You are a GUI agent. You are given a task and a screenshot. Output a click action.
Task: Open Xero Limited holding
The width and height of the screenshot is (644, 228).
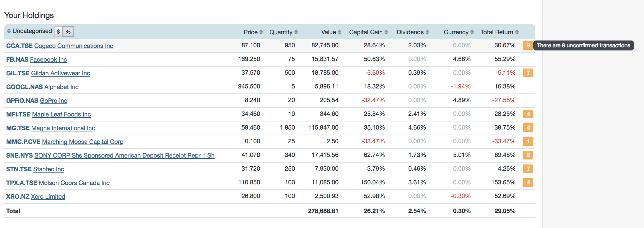pyautogui.click(x=48, y=197)
